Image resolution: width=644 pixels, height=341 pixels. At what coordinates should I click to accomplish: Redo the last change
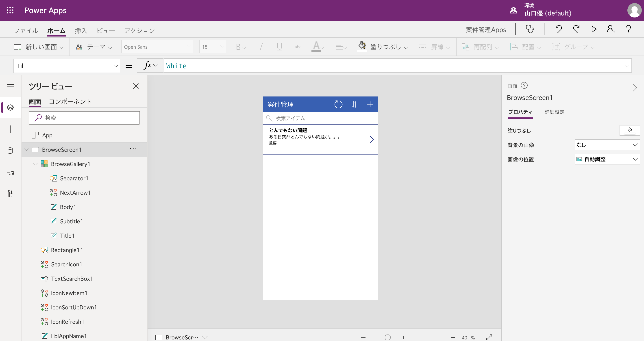[576, 29]
